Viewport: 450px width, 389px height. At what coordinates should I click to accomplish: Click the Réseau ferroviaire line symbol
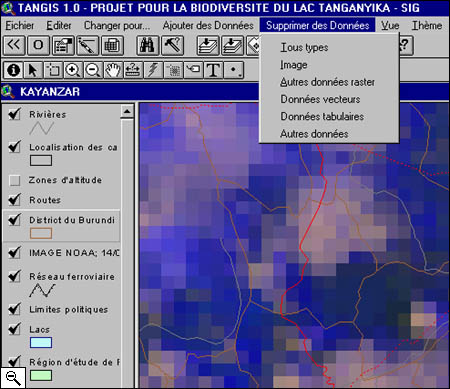coord(42,290)
